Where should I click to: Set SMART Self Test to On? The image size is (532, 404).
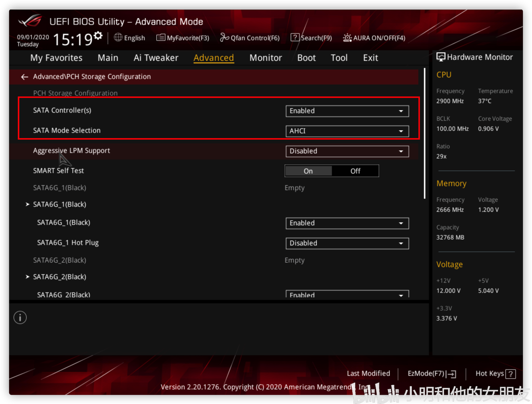[x=308, y=171]
